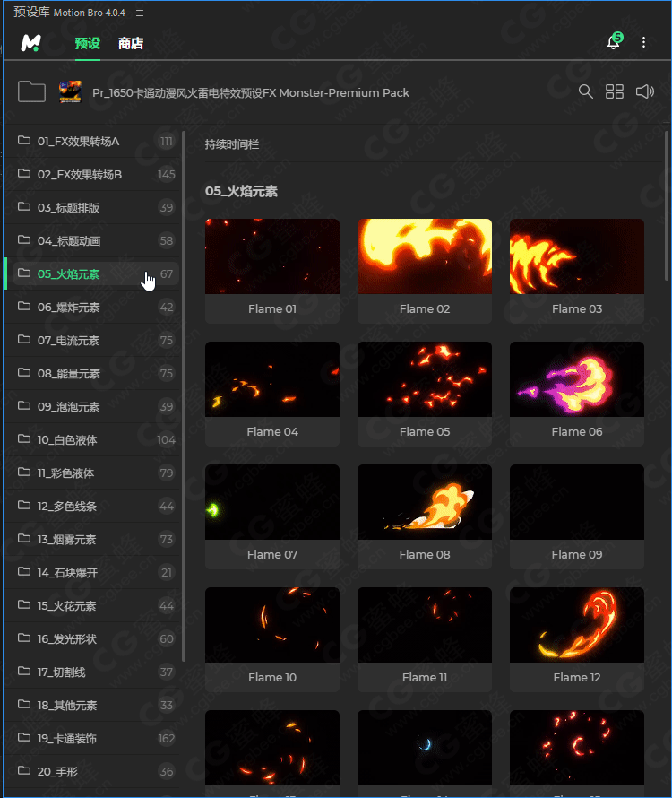672x798 pixels.
Task: Click the search magnifier icon
Action: [585, 91]
